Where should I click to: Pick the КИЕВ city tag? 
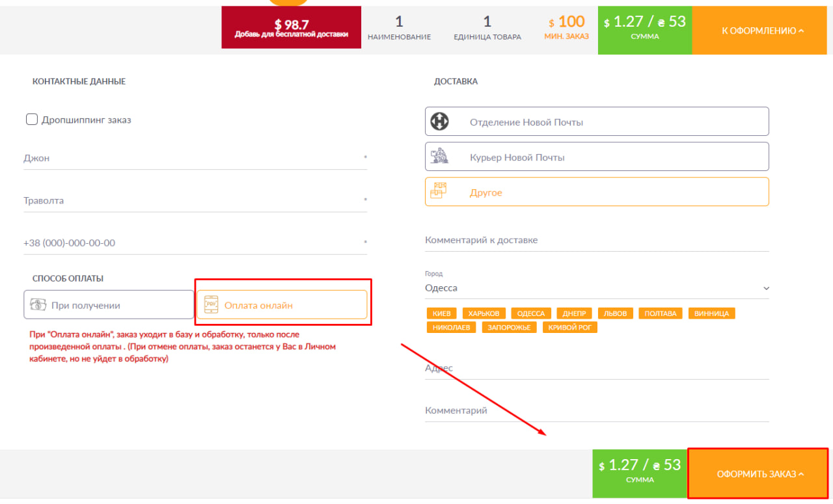tap(441, 313)
